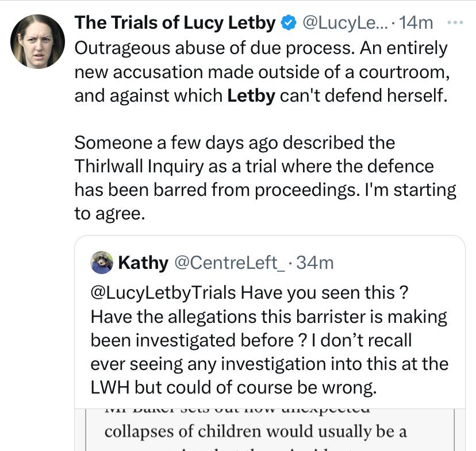Open the @CentreLeft_ handle

pos(229,263)
